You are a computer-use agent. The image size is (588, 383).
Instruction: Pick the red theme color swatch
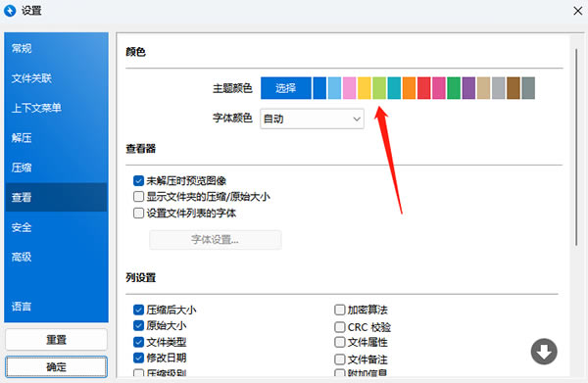click(423, 88)
